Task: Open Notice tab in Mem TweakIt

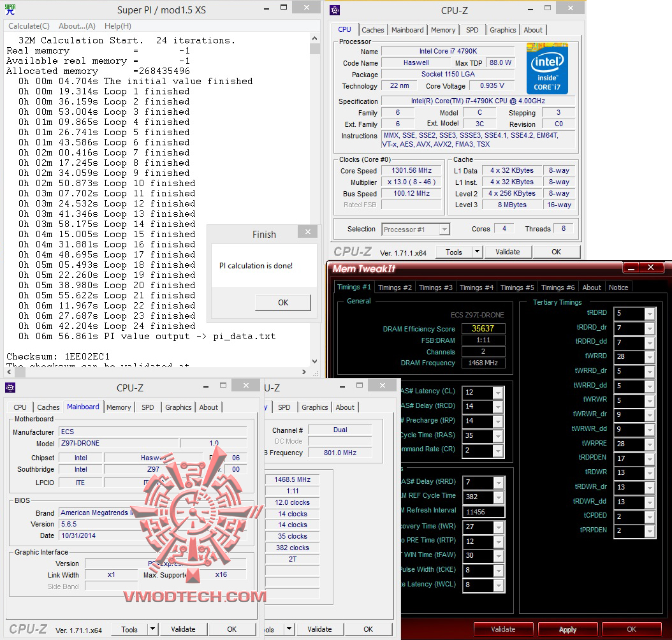Action: pyautogui.click(x=618, y=287)
